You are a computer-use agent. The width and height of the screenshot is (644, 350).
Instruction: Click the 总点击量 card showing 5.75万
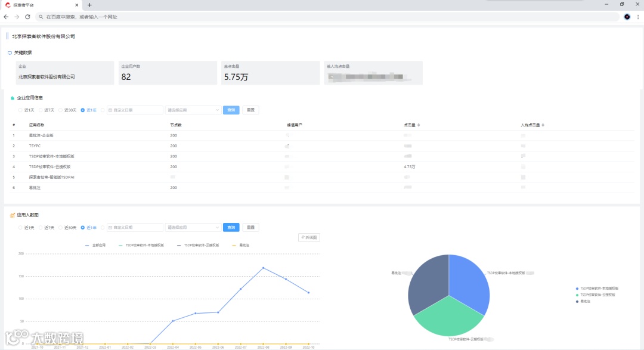(270, 73)
